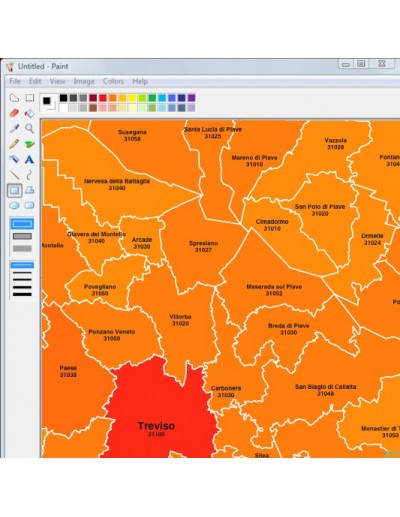Pick the bright yellow palette swatch
The height and width of the screenshot is (517, 400).
coord(132,98)
